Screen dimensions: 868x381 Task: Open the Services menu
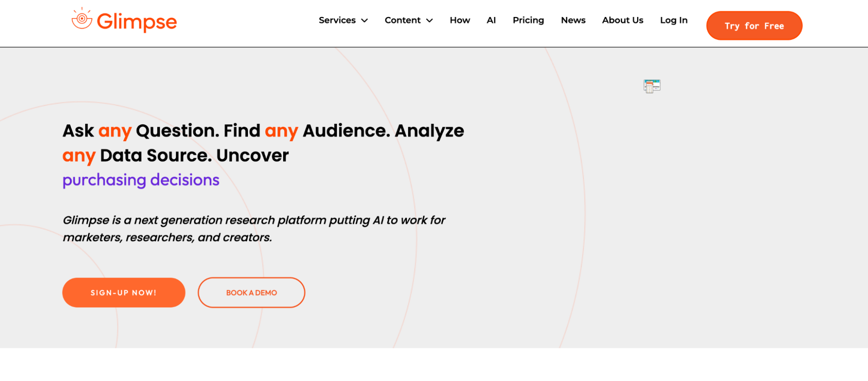(x=337, y=20)
